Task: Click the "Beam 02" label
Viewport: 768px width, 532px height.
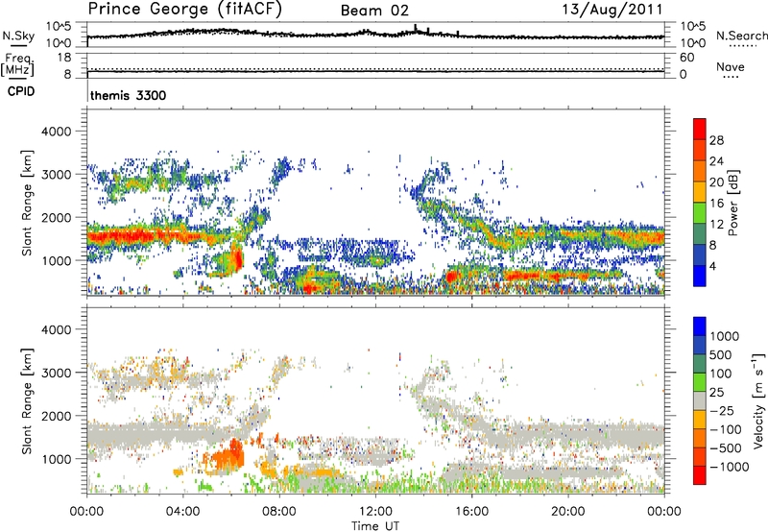Action: point(374,11)
